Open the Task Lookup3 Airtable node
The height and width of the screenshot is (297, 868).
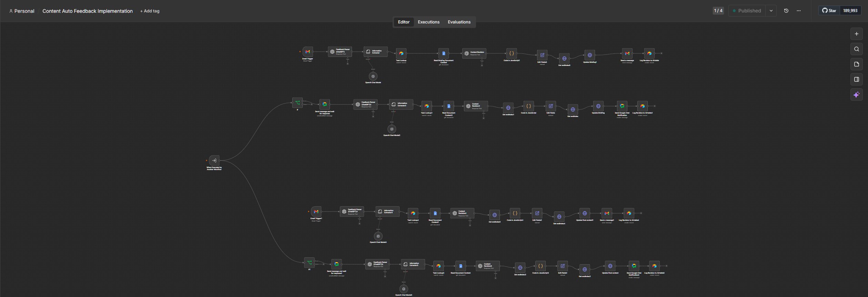438,266
